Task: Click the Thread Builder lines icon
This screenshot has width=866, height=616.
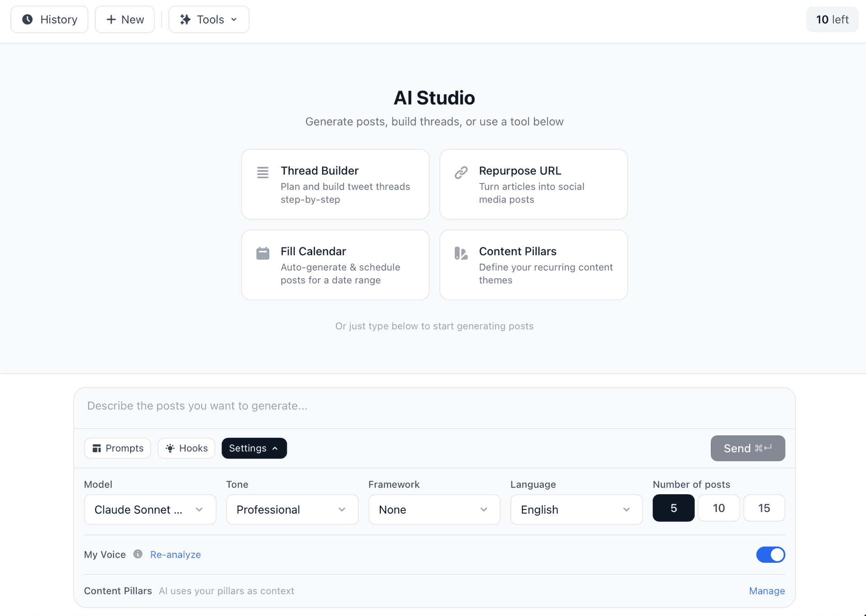Action: click(263, 172)
